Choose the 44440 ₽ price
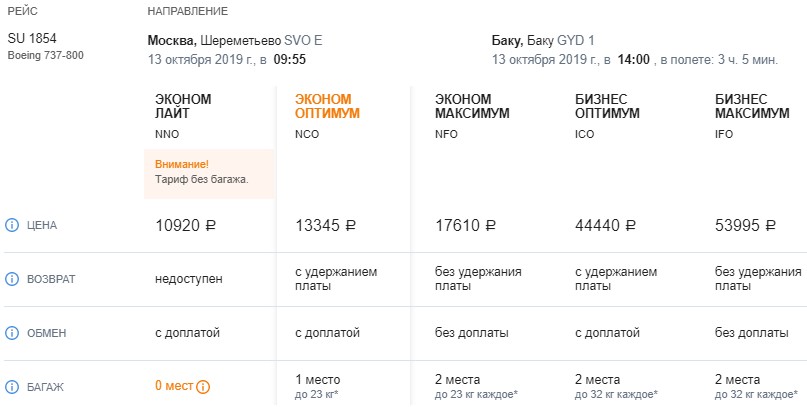 tap(606, 226)
